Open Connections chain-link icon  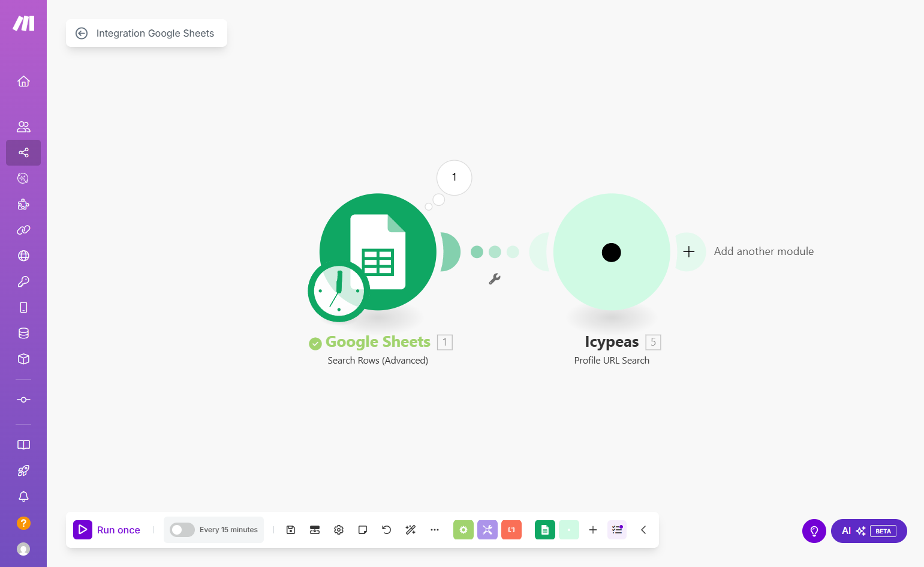(23, 230)
